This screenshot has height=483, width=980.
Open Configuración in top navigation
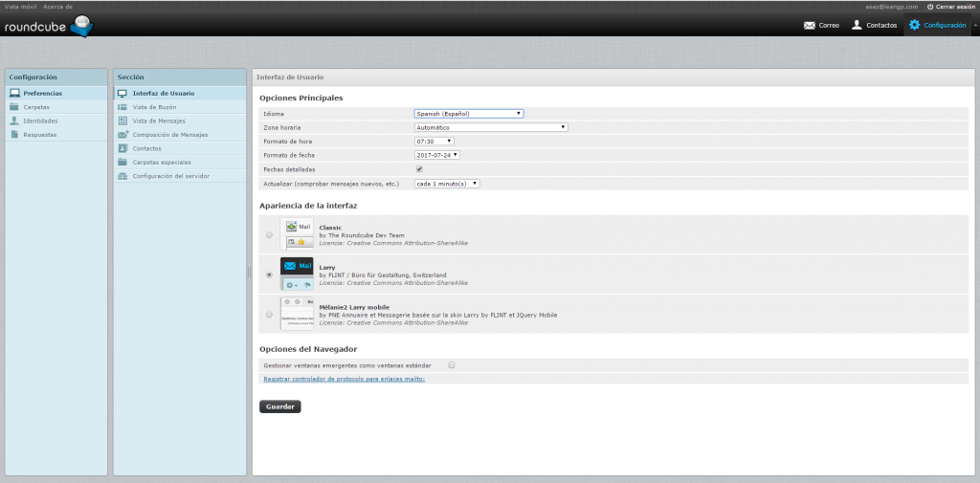pos(938,26)
